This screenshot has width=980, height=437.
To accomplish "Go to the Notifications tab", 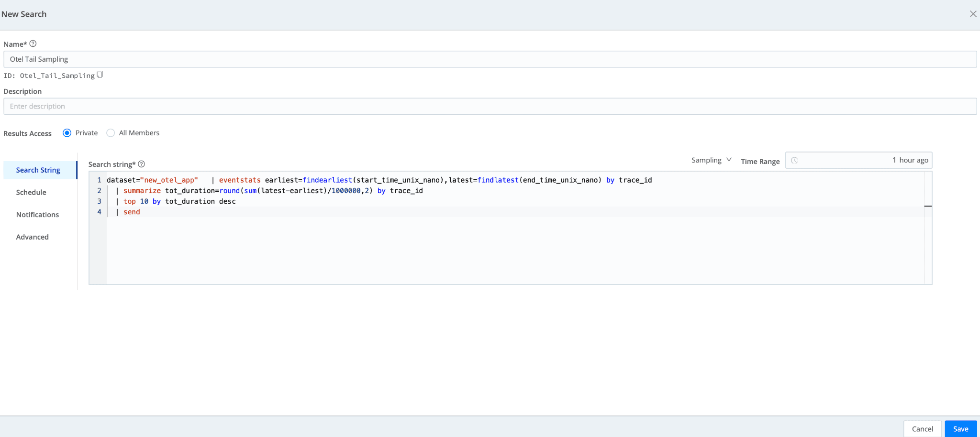I will point(37,215).
